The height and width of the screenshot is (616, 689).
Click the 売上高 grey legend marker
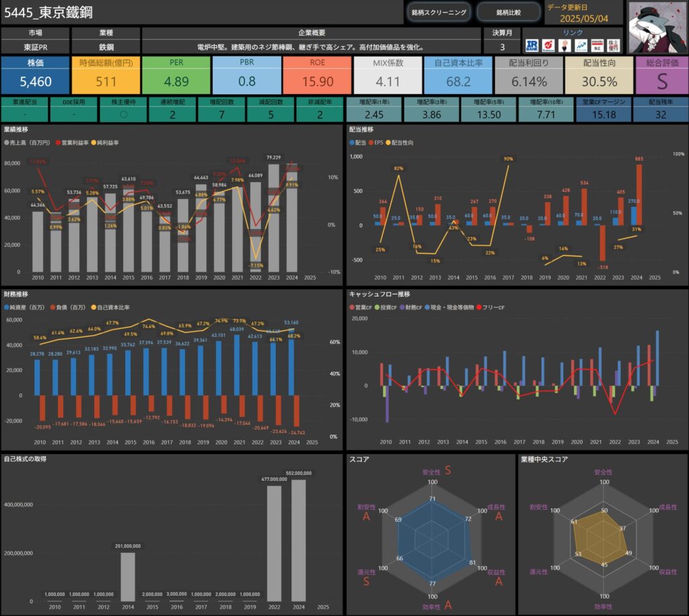7,143
